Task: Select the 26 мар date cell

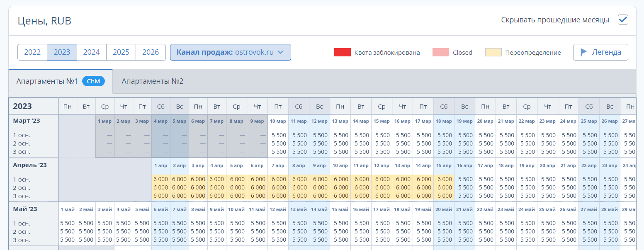Action: tap(610, 121)
